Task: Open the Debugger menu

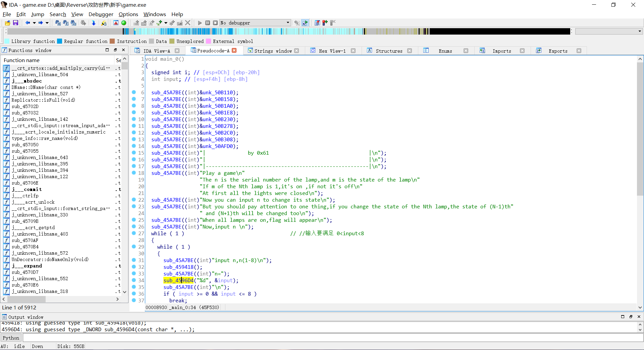Action: click(101, 14)
